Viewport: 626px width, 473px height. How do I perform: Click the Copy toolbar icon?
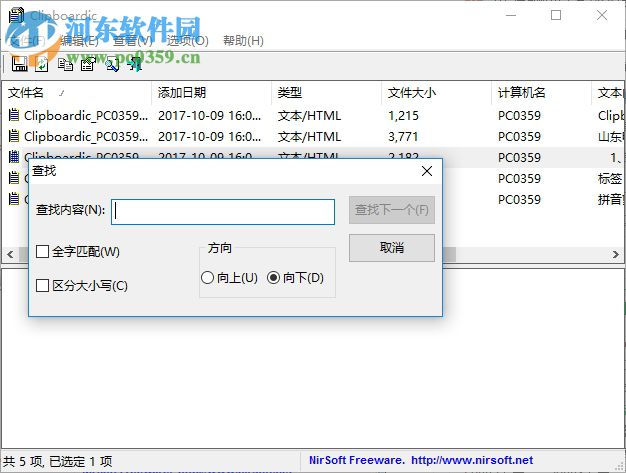pos(65,64)
